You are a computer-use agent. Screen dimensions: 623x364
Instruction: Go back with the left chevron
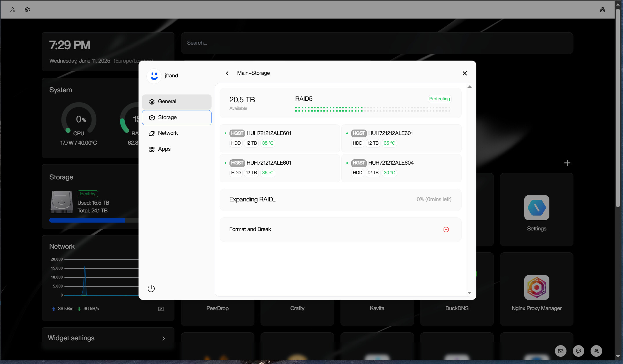pos(227,73)
